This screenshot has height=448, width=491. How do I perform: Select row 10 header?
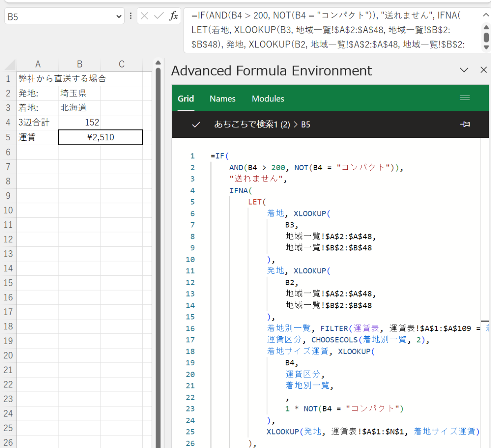(x=8, y=210)
